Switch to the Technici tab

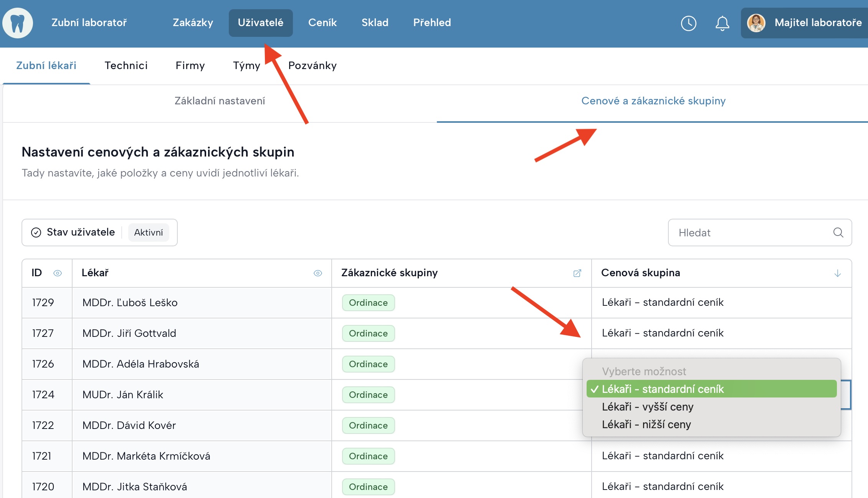coord(126,66)
